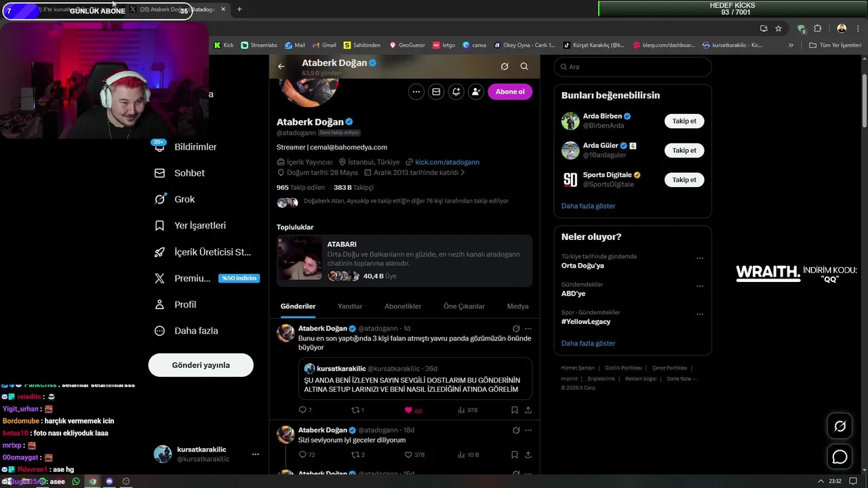The width and height of the screenshot is (868, 488).
Task: Open the GeoGuessr bookmark
Action: (407, 45)
